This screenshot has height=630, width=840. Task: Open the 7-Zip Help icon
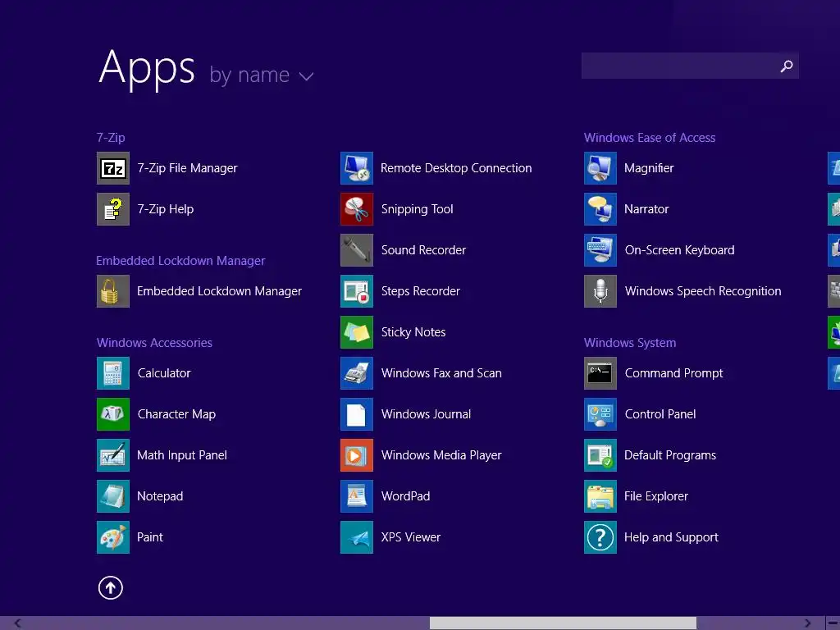point(113,209)
